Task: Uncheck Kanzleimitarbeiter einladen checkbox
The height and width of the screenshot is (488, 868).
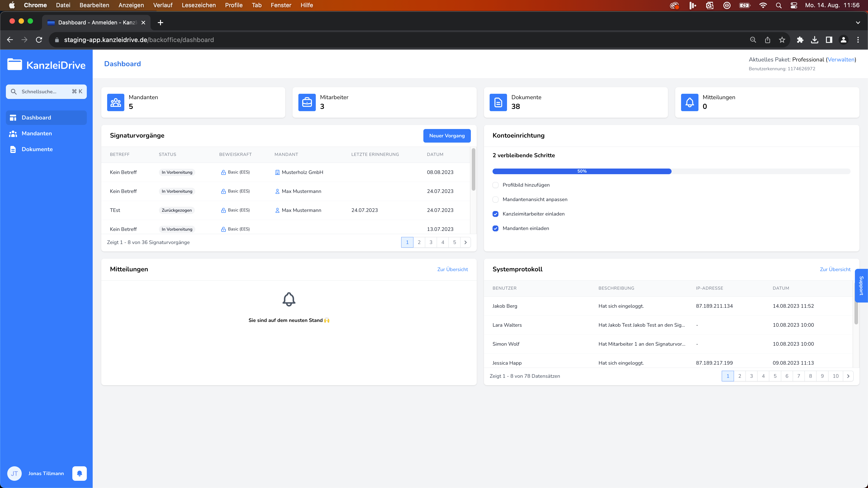Action: tap(495, 214)
